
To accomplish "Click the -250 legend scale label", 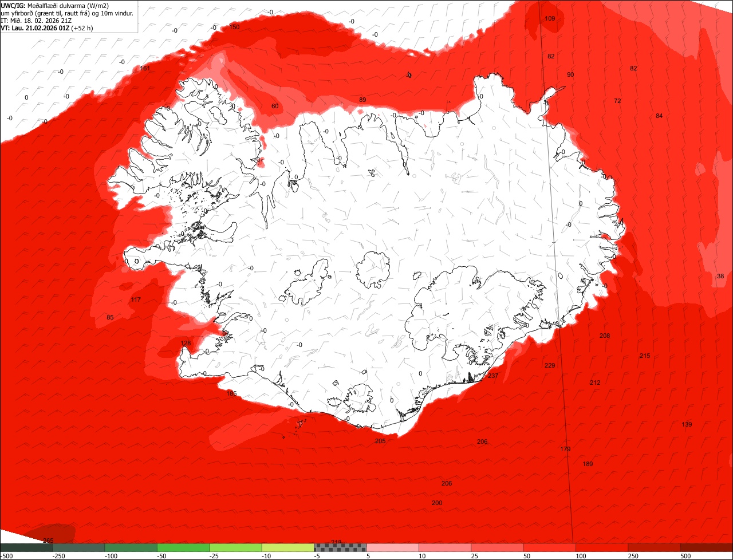I will point(58,556).
